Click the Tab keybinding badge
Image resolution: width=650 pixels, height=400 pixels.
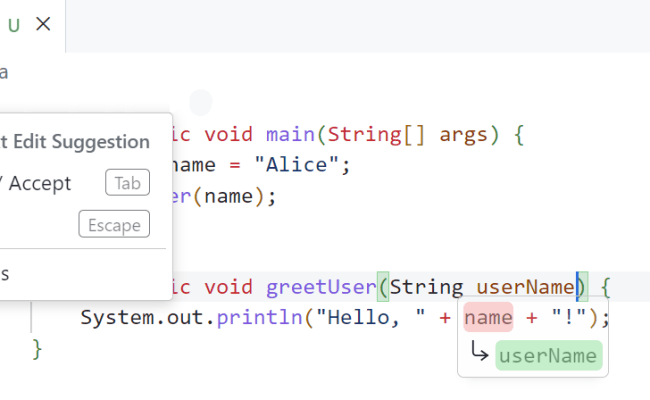(x=127, y=182)
